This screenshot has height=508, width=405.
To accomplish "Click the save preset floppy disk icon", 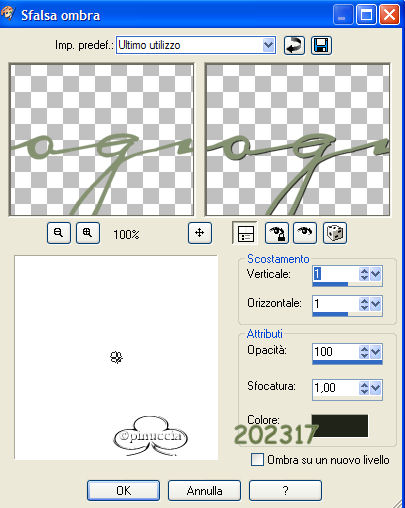I will [x=321, y=45].
